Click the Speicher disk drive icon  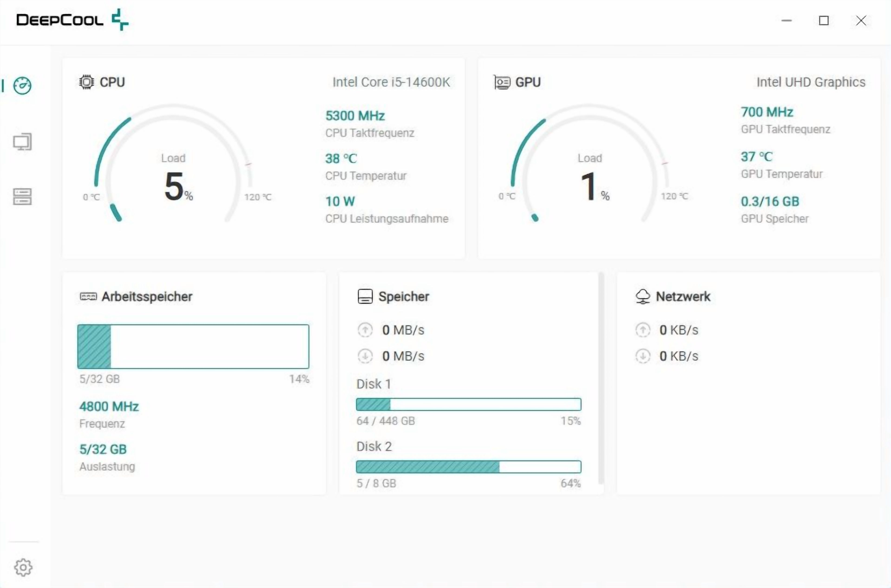[x=365, y=297]
